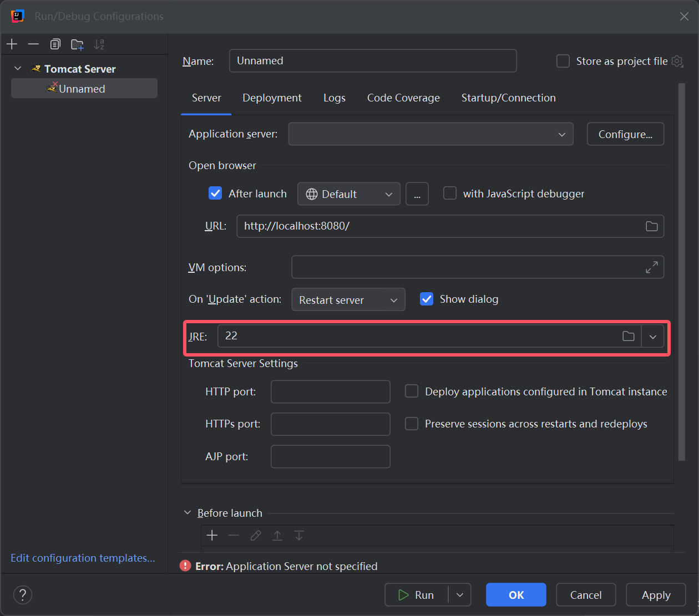Click the 'Application Server not specified' error text
Image resolution: width=699 pixels, height=616 pixels.
(x=302, y=566)
